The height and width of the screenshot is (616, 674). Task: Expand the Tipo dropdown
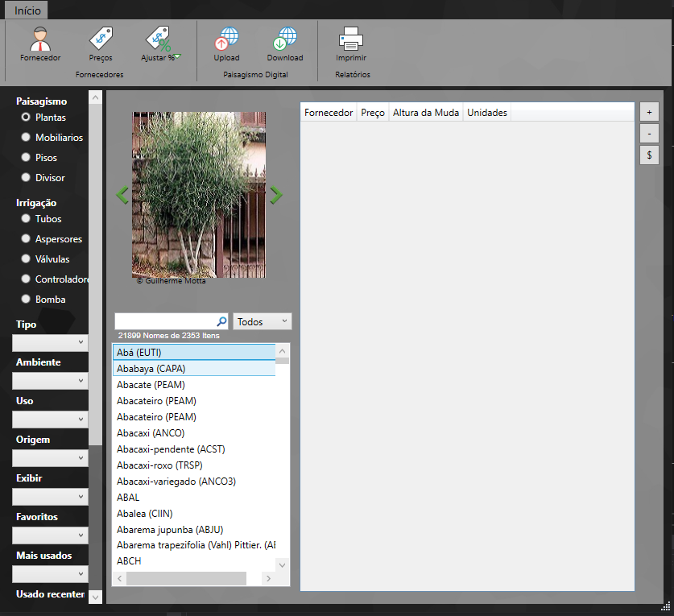pos(50,342)
